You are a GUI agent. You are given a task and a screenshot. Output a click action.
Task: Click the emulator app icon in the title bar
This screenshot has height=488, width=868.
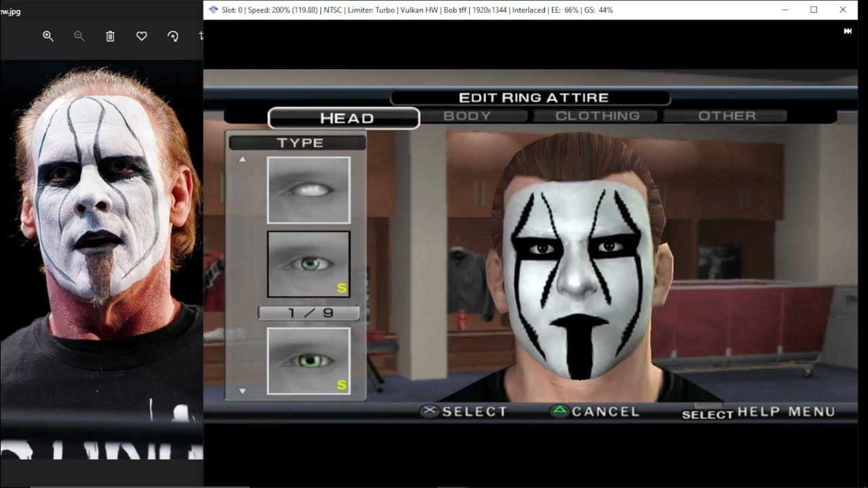(x=213, y=10)
